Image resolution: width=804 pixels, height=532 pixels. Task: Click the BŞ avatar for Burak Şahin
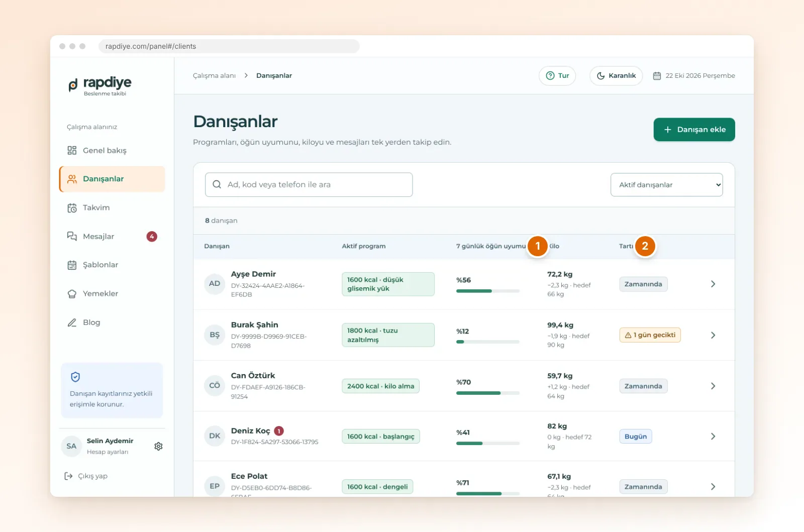215,335
